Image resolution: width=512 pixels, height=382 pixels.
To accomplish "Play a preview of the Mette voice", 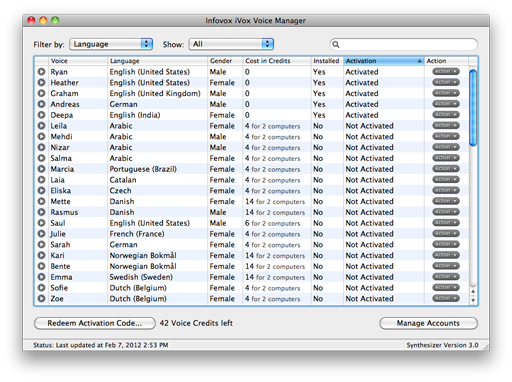I will click(x=41, y=201).
